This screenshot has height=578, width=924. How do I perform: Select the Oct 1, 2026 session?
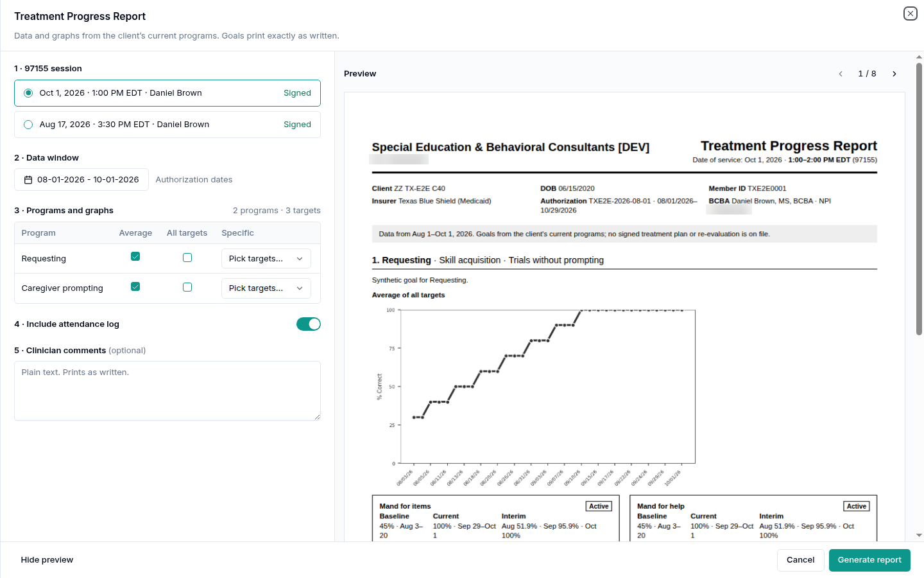[x=167, y=93]
